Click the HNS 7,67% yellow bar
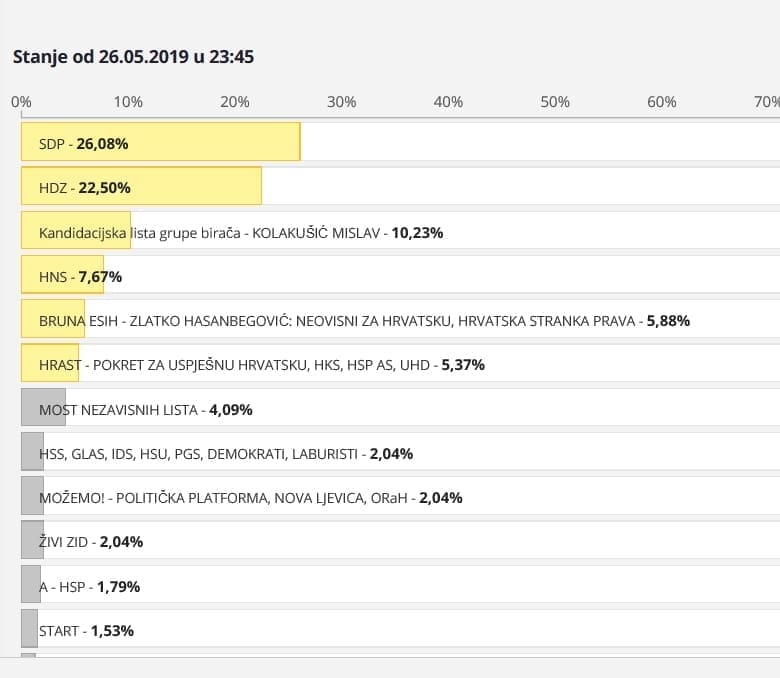 [62, 276]
